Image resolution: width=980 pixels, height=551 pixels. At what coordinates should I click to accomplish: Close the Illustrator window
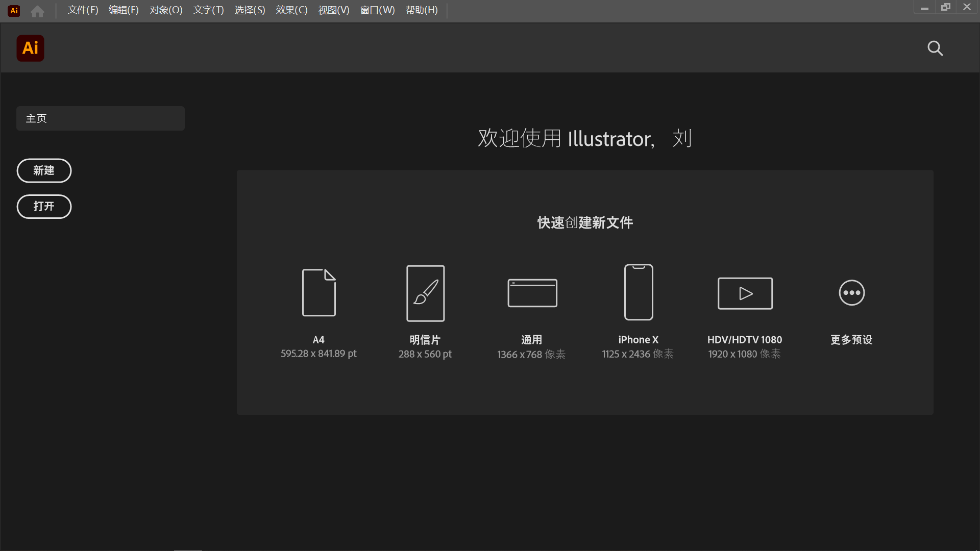[x=967, y=7]
